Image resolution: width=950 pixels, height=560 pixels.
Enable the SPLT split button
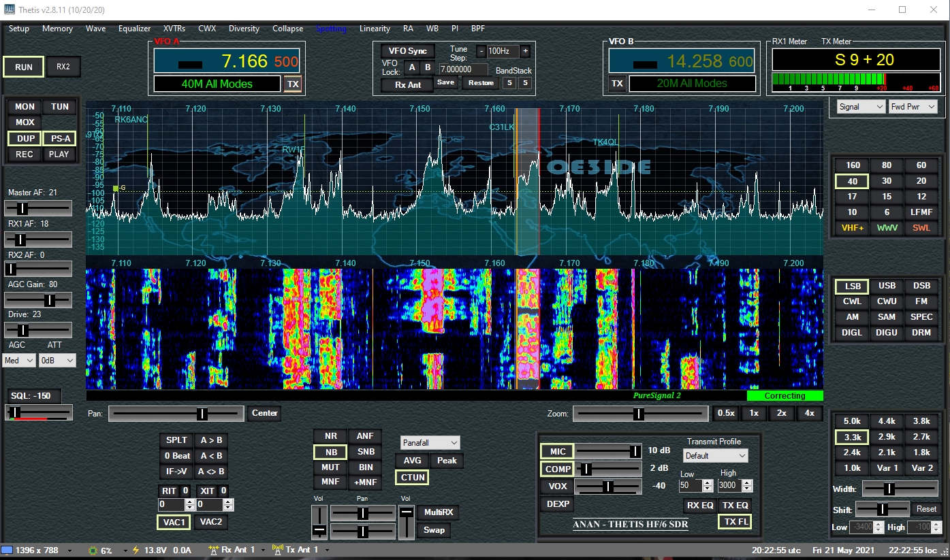[x=176, y=440]
